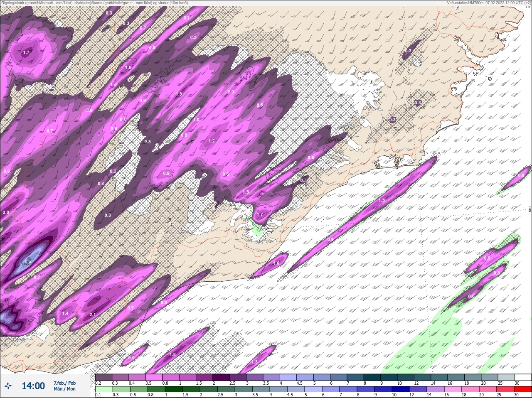Select the darkest purple upper swatch between 2 and 2.5
The width and height of the screenshot is (532, 398).
221,377
